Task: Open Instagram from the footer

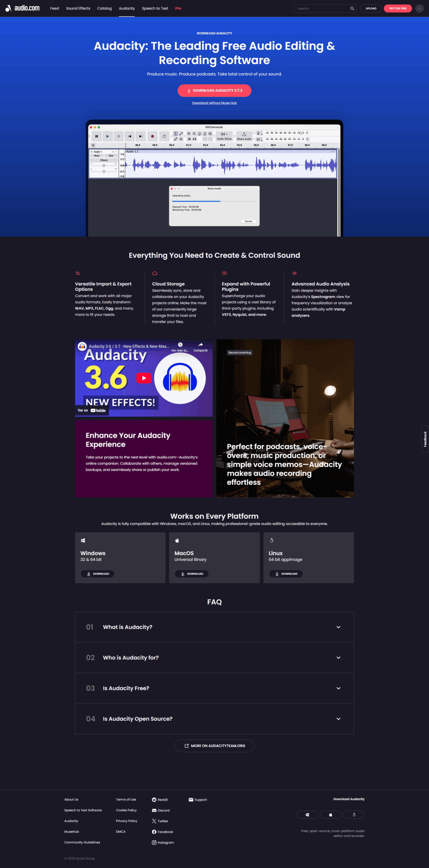Action: (163, 843)
